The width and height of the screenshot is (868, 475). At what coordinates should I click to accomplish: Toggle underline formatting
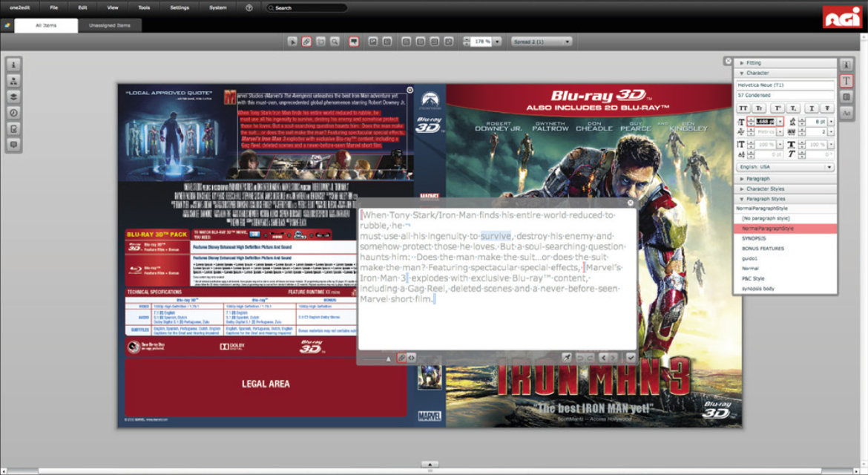(x=812, y=108)
